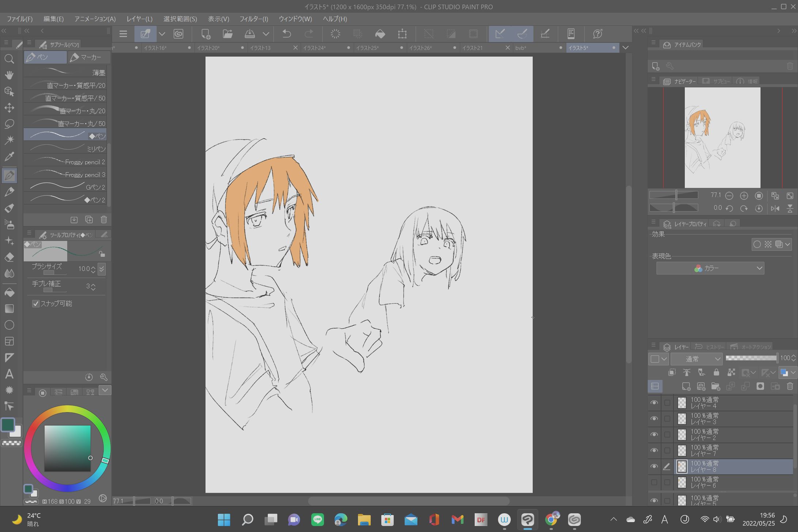Toggle the スナップ可能 checkbox

pos(36,304)
